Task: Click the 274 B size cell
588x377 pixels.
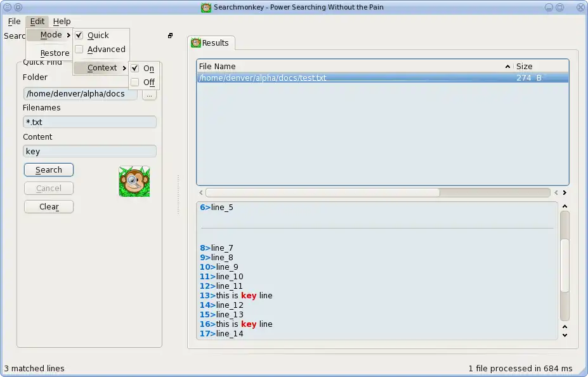Action: pos(529,77)
